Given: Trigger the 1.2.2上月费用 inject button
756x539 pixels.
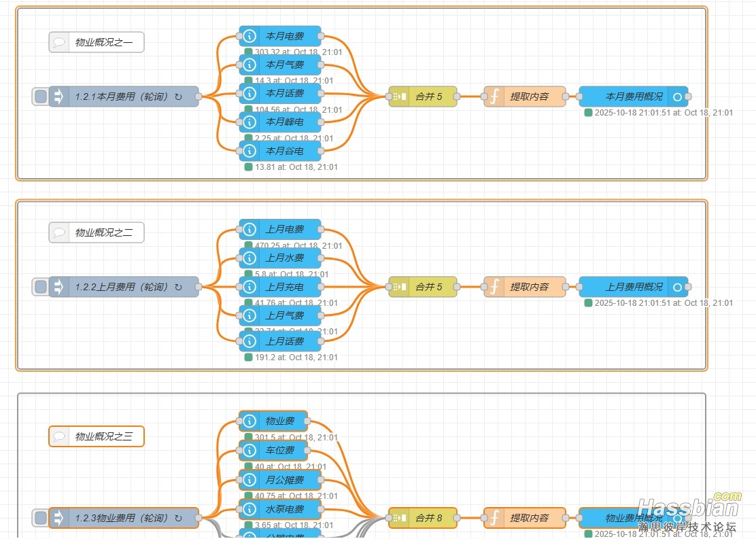Looking at the screenshot, I should point(41,288).
